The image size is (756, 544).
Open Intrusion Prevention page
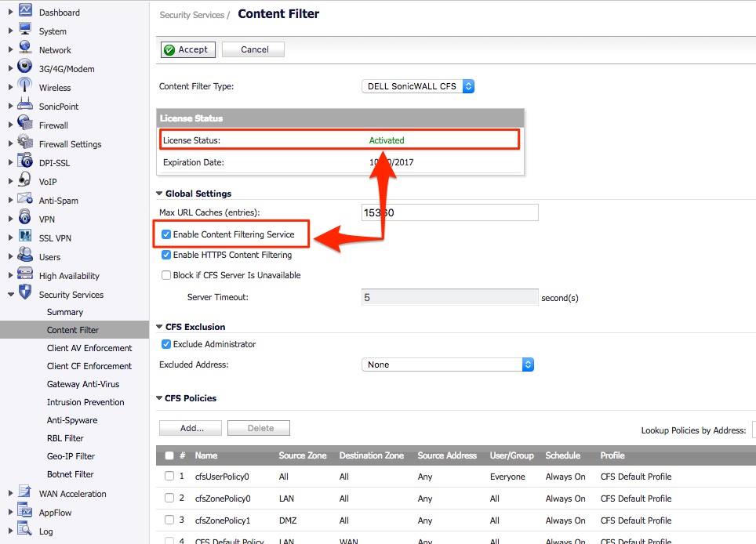pyautogui.click(x=85, y=402)
